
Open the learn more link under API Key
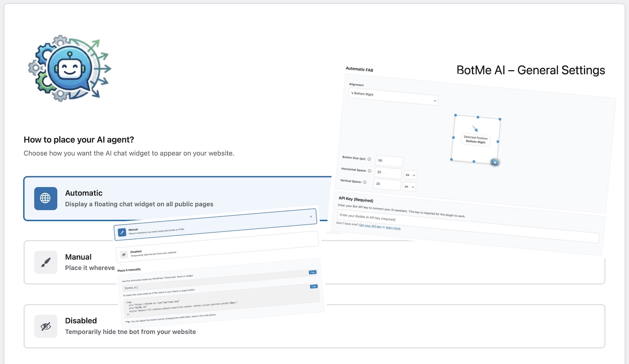tap(393, 228)
